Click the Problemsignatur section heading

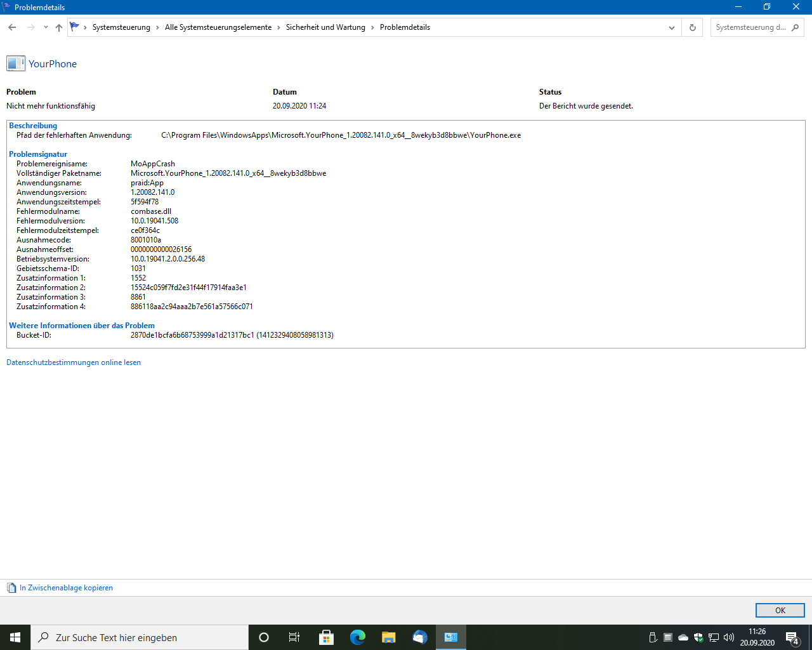[x=38, y=154]
